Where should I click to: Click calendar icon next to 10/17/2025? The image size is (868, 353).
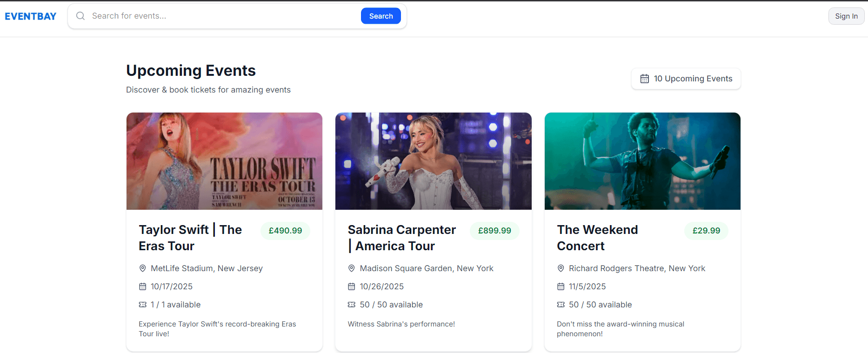click(143, 286)
